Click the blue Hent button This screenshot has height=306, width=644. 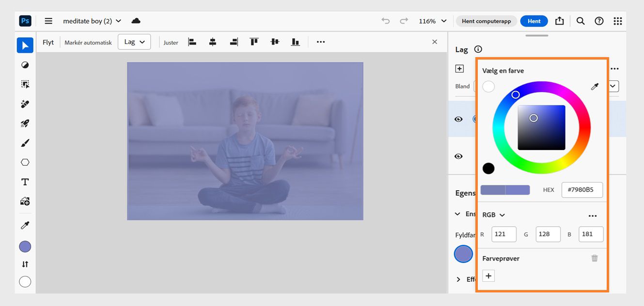click(534, 21)
